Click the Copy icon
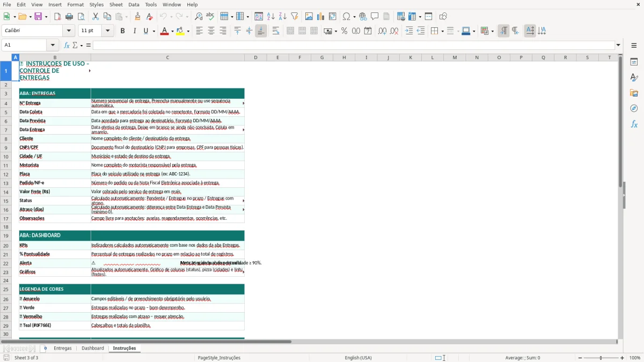This screenshot has height=362, width=644. point(107,17)
